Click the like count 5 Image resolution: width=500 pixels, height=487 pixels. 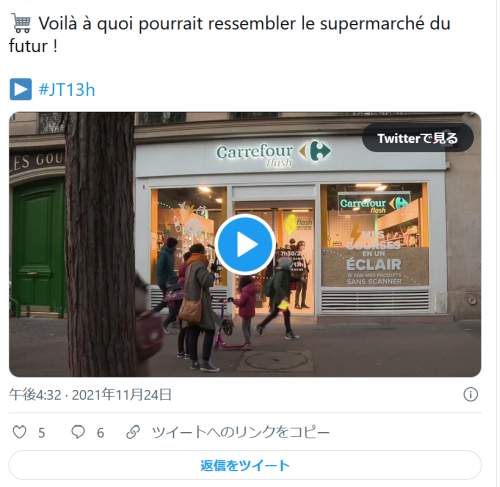(42, 433)
